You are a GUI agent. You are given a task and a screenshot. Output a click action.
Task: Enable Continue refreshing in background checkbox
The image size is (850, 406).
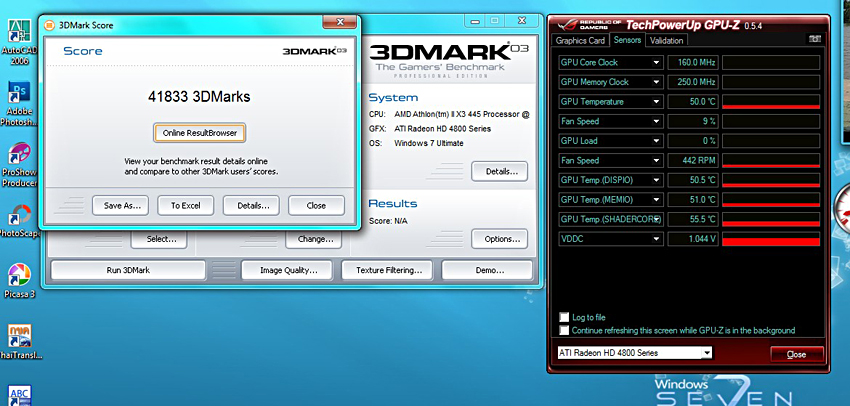coord(564,330)
